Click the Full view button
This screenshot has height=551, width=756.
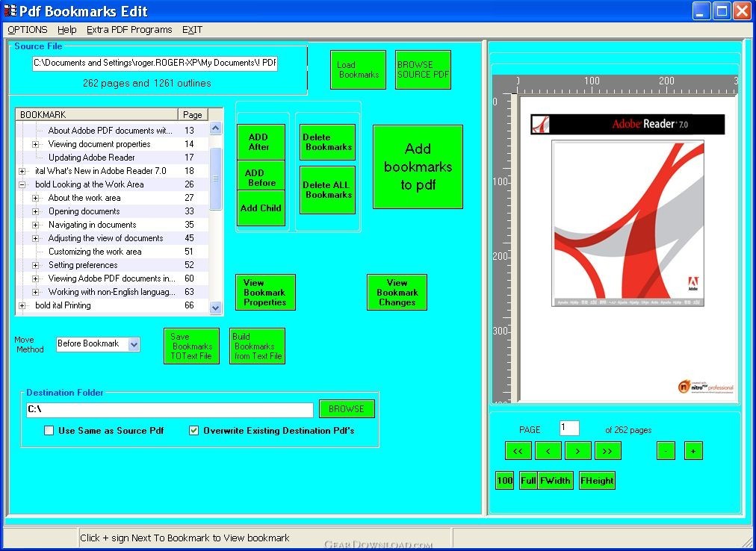click(528, 480)
